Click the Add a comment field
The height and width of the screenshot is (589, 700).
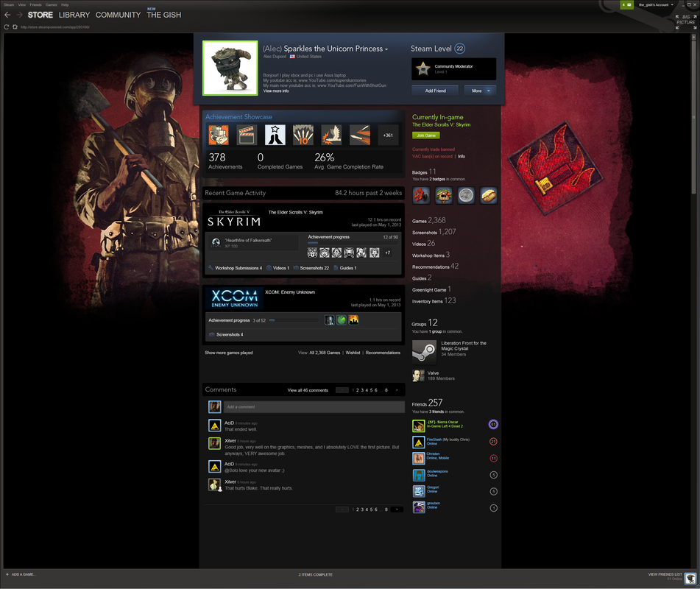pos(314,406)
